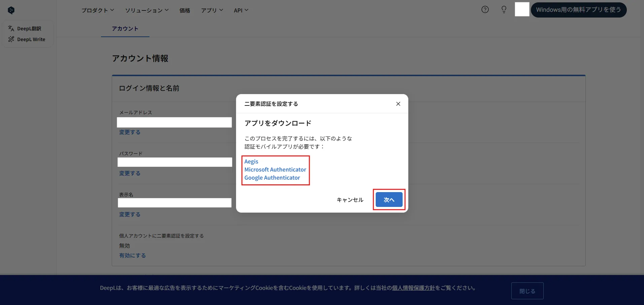Viewport: 644px width, 305px height.
Task: Click the メールアドレス field
Action: (x=174, y=122)
